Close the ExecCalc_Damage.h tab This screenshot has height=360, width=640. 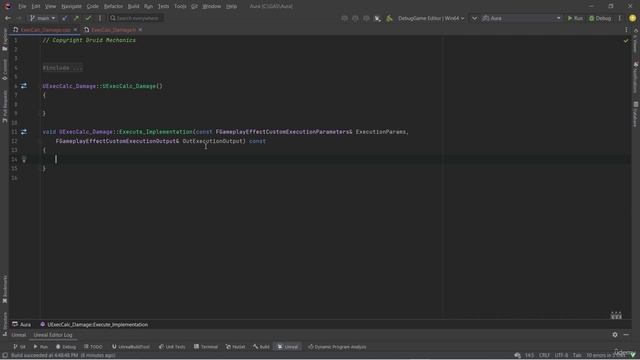point(140,30)
